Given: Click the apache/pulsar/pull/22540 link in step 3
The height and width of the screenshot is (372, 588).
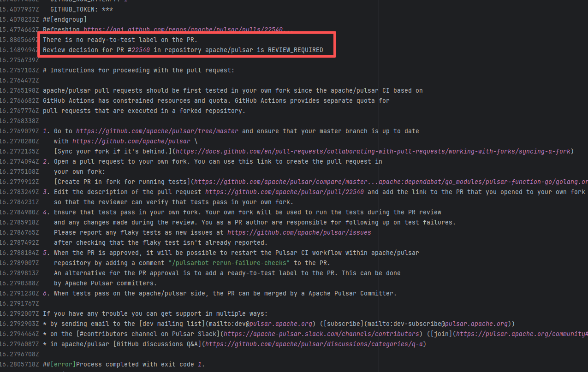Looking at the screenshot, I should pyautogui.click(x=285, y=192).
